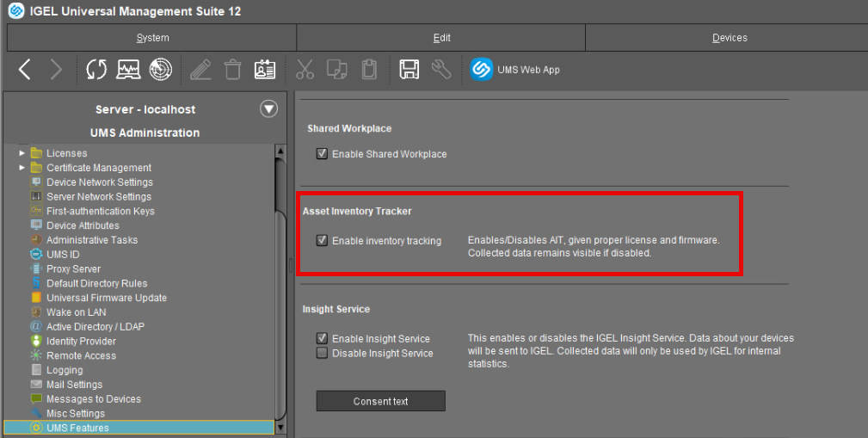Click the back navigation arrow
The height and width of the screenshot is (438, 868).
pos(25,70)
